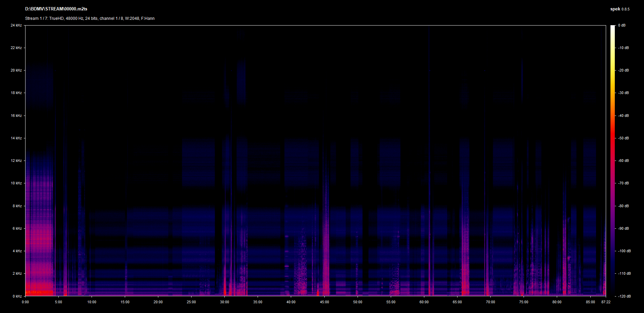Click the -120 dB scale label
The width and height of the screenshot is (644, 313).
[x=624, y=296]
